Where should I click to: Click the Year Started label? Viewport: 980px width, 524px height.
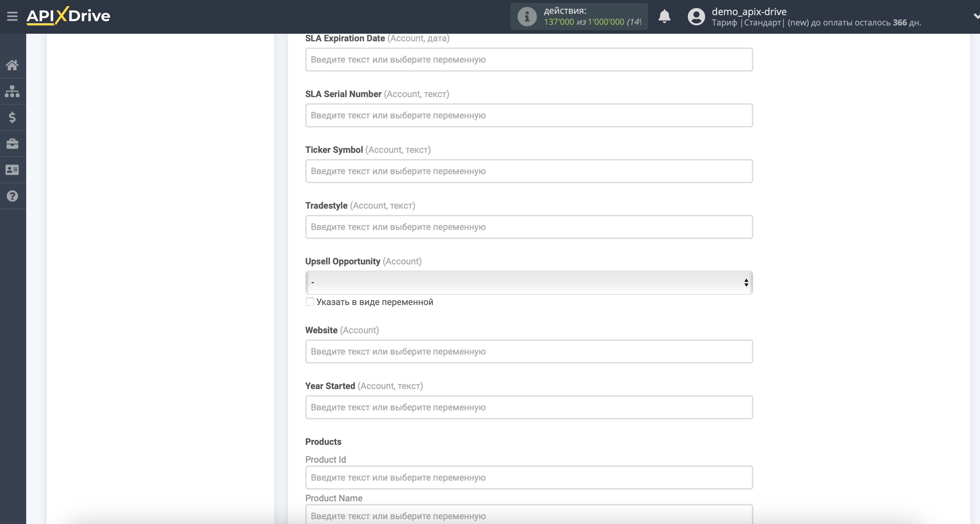pyautogui.click(x=330, y=386)
